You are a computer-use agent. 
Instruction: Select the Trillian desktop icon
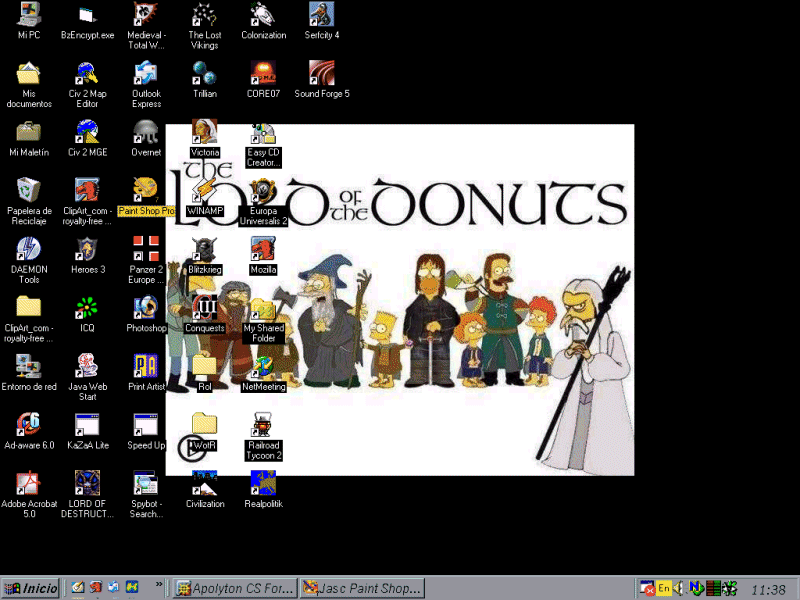tap(204, 74)
